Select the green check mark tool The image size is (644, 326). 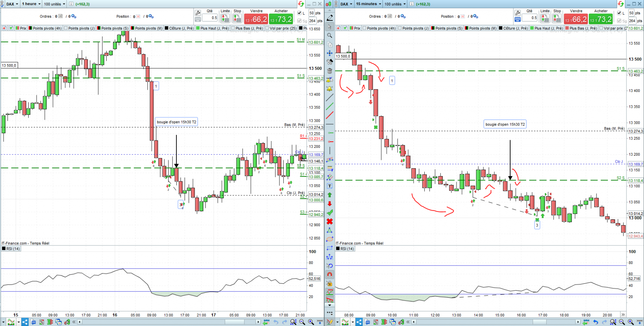(x=330, y=213)
